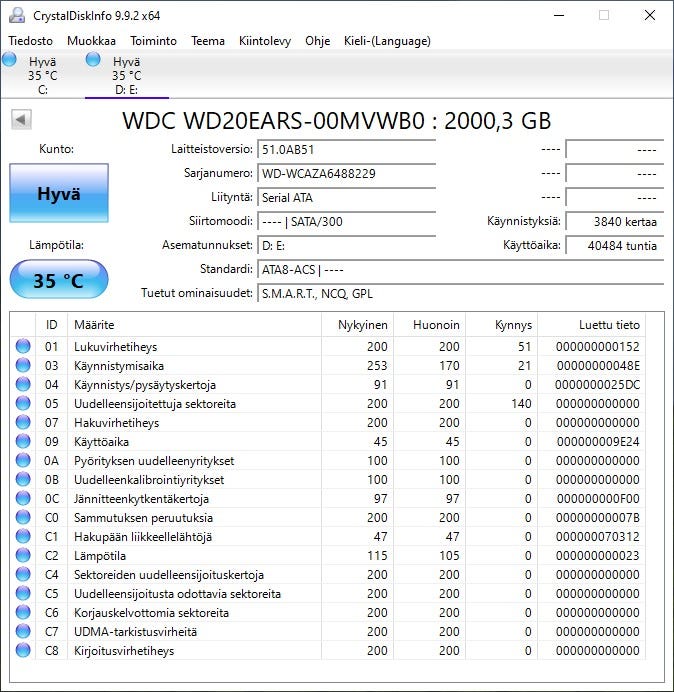Select the UDMA-tarkistusvirheitä attribute name
Image resolution: width=674 pixels, height=692 pixels.
136,632
